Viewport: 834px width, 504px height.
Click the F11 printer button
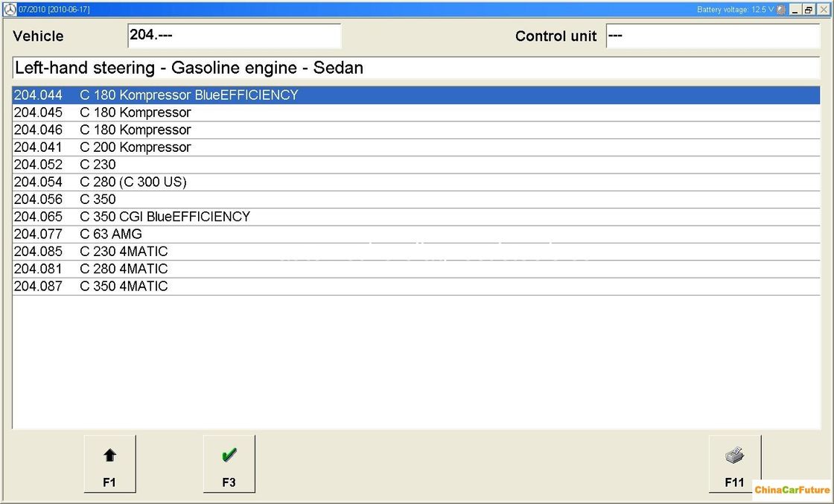pyautogui.click(x=734, y=464)
